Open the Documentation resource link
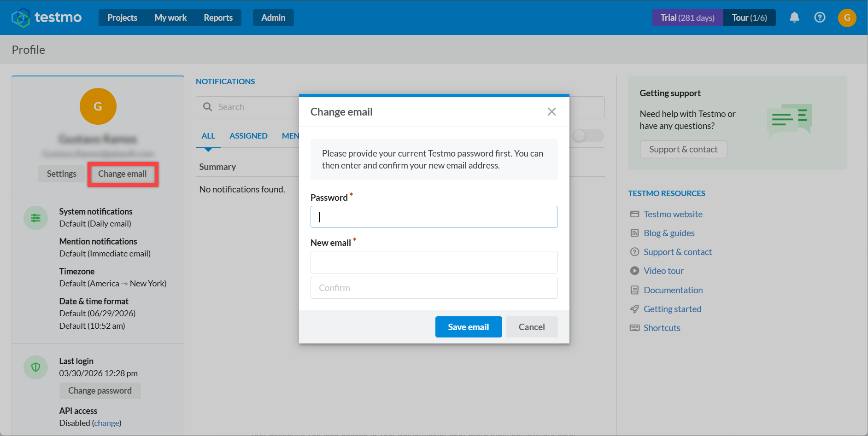 click(673, 290)
